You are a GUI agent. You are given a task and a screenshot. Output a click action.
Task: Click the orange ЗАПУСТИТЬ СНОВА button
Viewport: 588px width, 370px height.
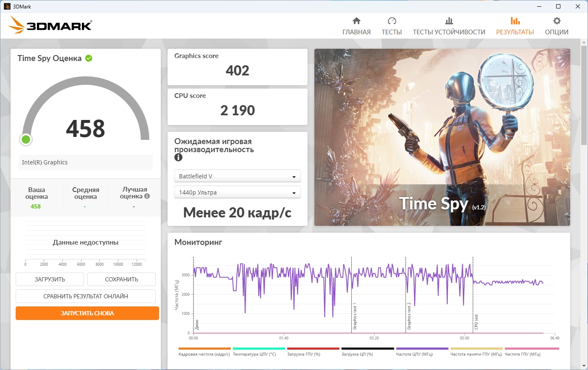click(x=87, y=313)
